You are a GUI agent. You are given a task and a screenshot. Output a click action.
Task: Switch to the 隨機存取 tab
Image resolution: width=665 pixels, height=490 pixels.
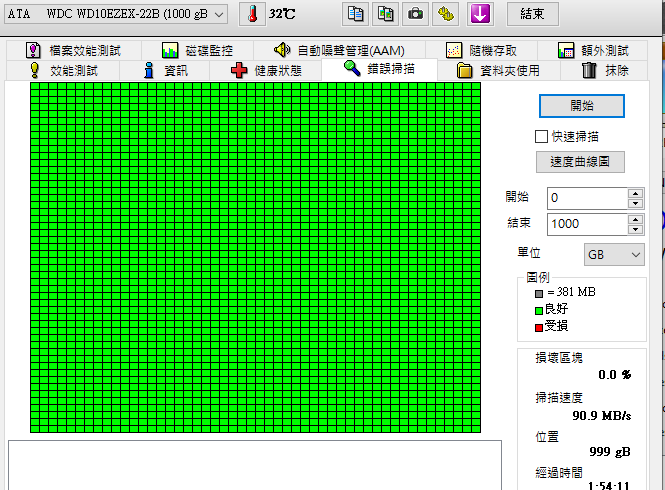click(x=481, y=50)
